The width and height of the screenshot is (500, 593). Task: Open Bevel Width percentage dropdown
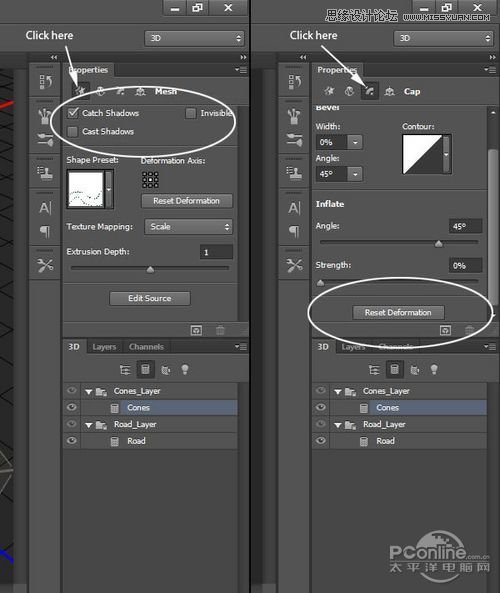click(x=355, y=143)
